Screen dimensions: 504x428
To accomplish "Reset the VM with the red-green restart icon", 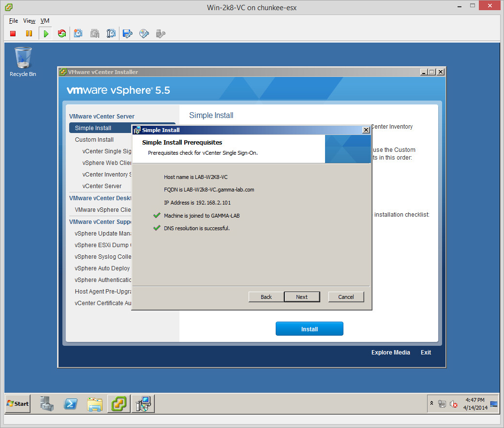I will pos(62,33).
